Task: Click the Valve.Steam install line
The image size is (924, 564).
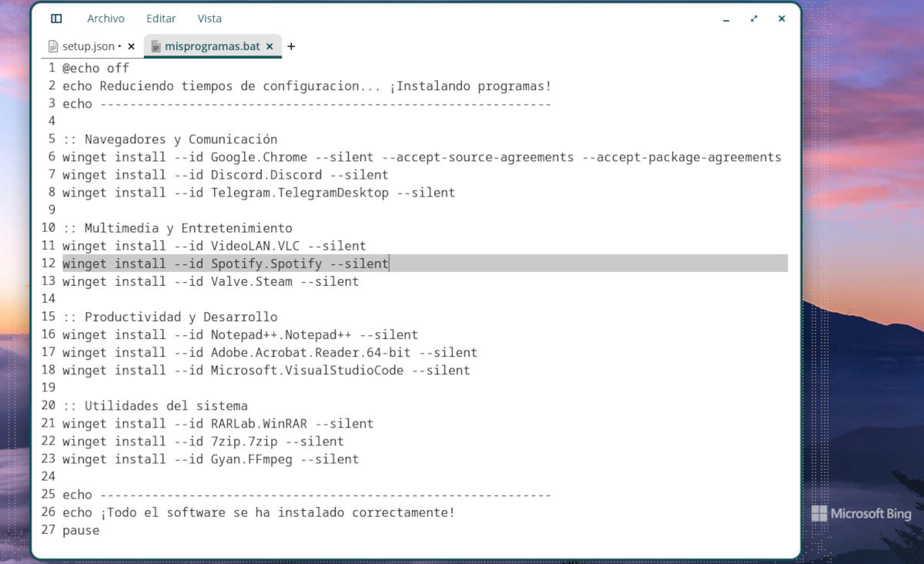Action: pos(210,281)
